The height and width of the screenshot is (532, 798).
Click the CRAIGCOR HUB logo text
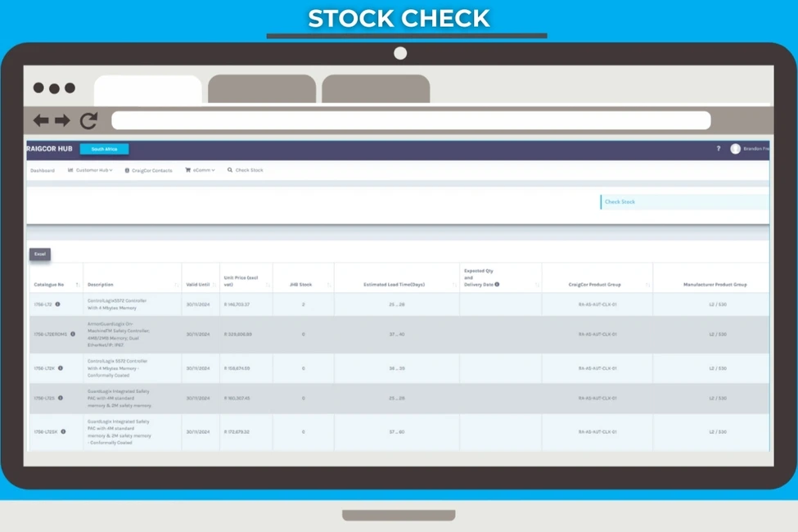(49, 149)
